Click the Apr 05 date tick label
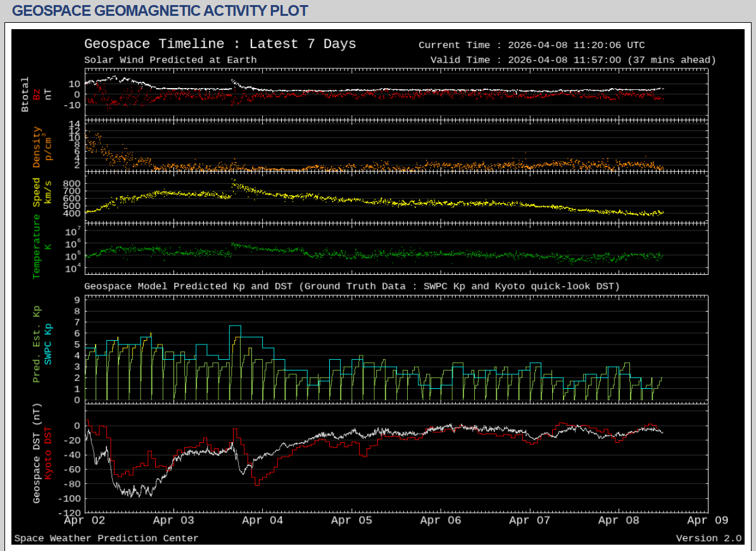Image resolution: width=756 pixels, height=551 pixels. [351, 521]
